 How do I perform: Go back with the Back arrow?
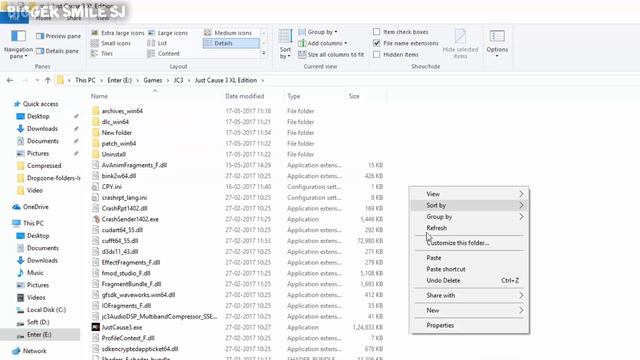10,80
